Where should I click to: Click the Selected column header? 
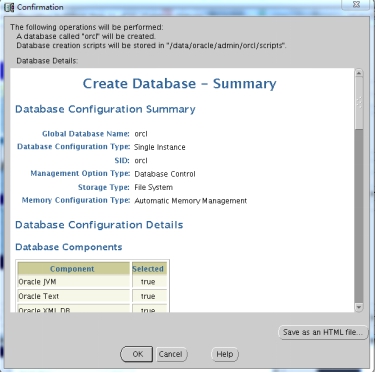[x=149, y=269]
